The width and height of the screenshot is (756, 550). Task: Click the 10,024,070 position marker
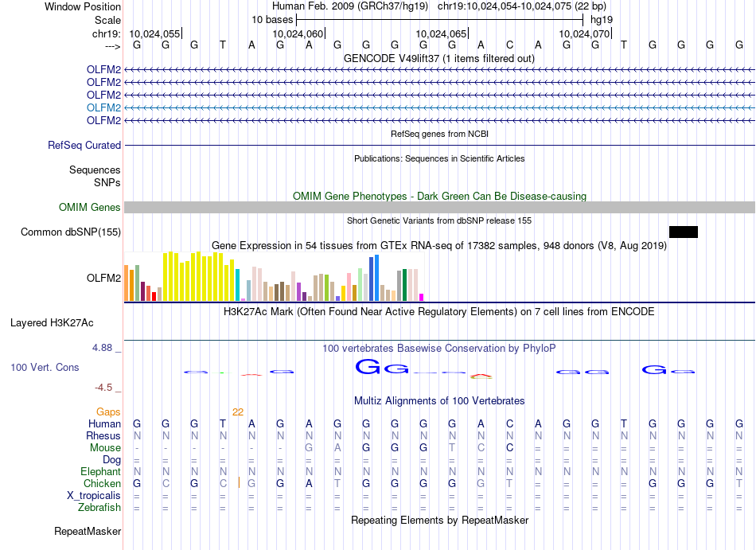584,33
